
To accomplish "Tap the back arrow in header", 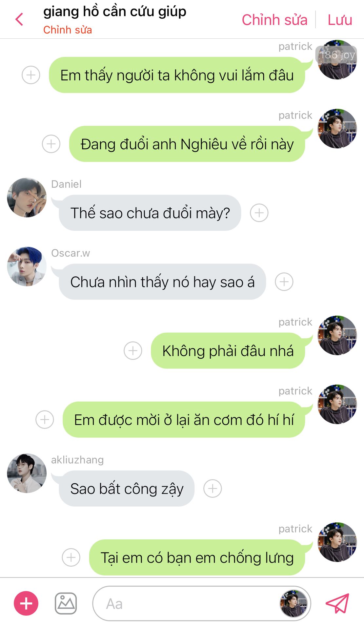I will click(19, 19).
